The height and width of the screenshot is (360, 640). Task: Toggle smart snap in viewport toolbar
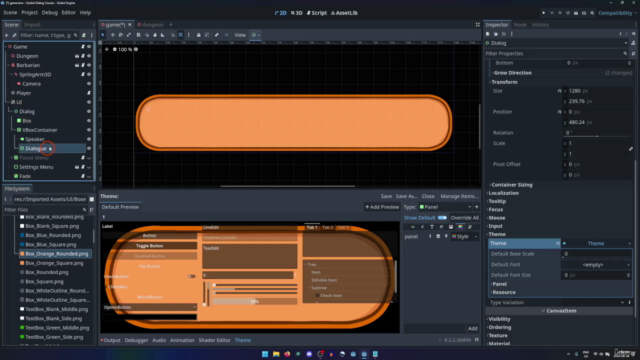(173, 35)
